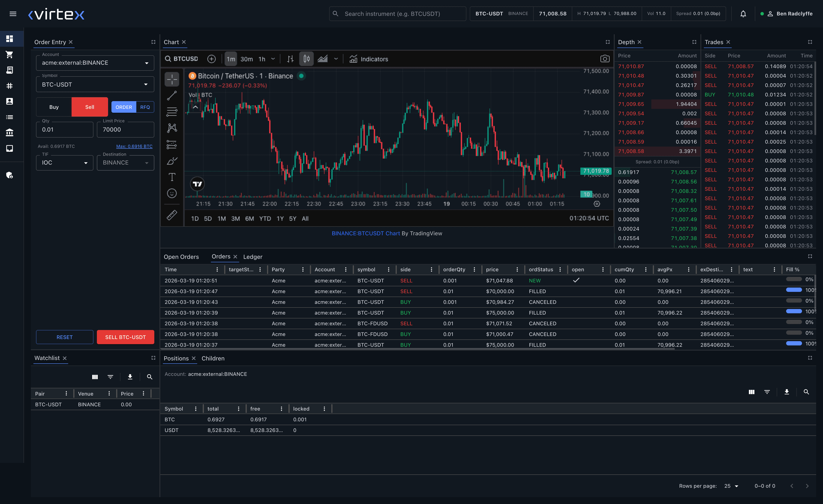
Task: Click the SELL BTC-USDT button
Action: click(x=125, y=337)
